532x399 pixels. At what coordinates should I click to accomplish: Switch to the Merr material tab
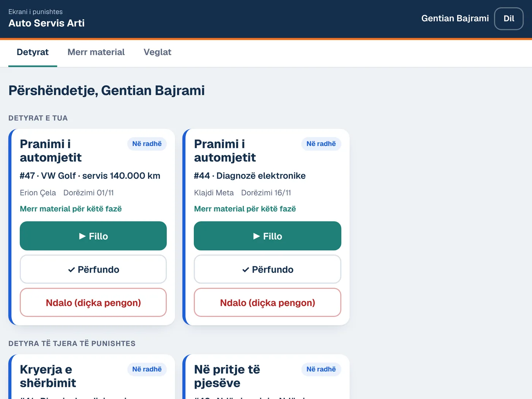click(x=96, y=52)
